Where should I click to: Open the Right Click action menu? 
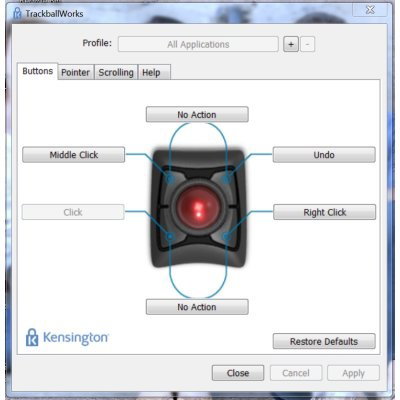point(324,212)
